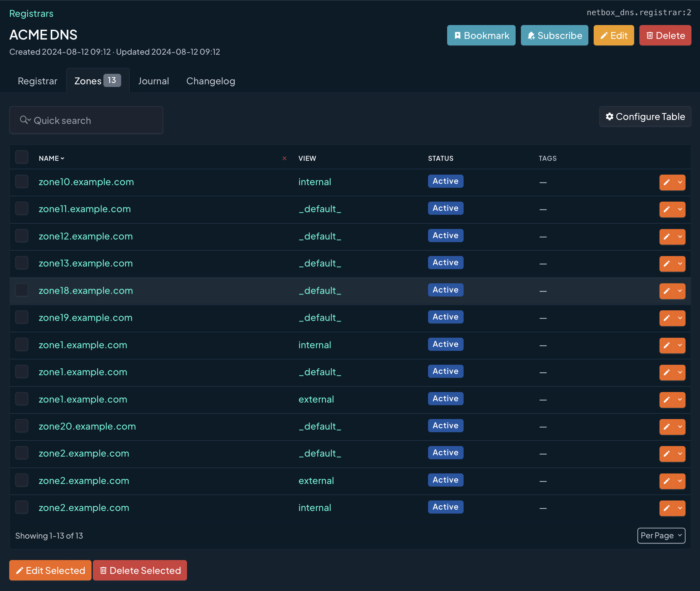Open the action dropdown for zone20.example.com

click(x=680, y=427)
